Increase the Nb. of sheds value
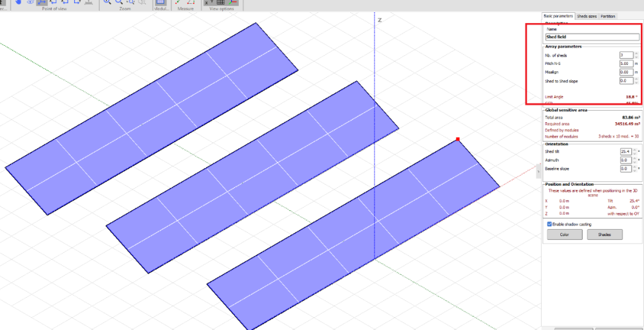Viewport: 644px width, 330px height. click(636, 53)
